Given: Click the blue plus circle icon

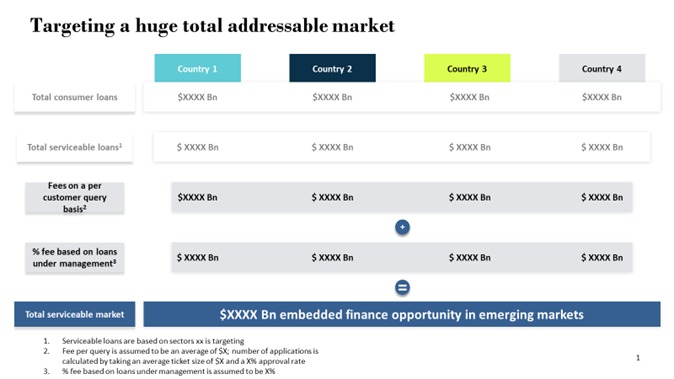Looking at the screenshot, I should [402, 227].
